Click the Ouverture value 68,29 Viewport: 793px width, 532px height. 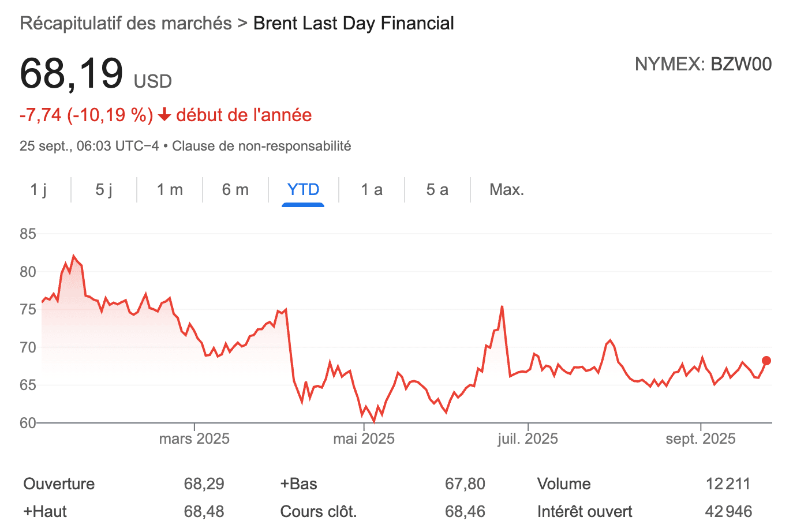pos(204,484)
